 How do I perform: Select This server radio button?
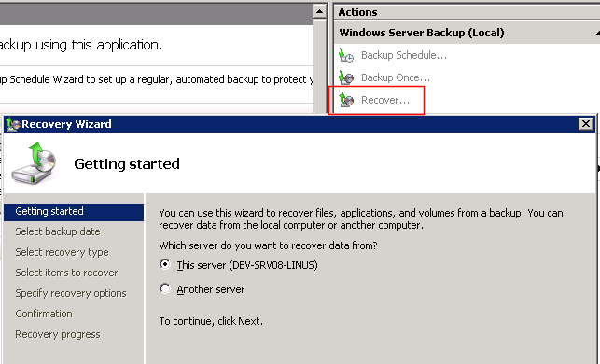(165, 264)
